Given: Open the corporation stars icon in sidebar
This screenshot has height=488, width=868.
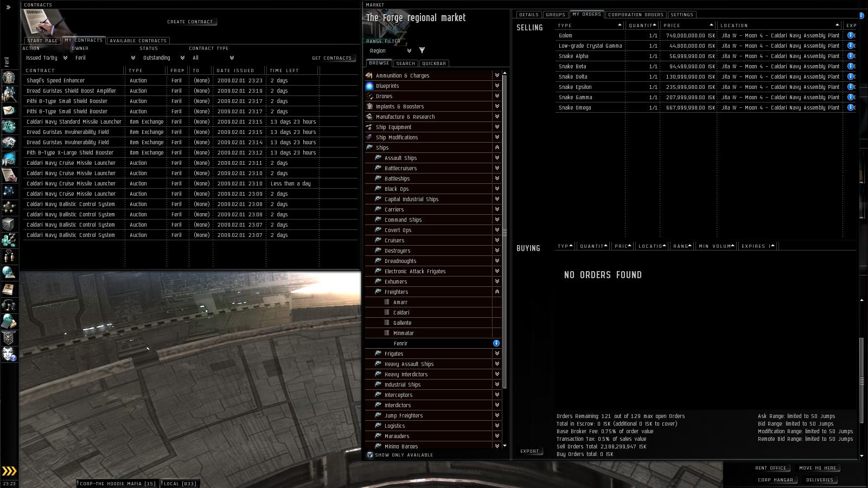Looking at the screenshot, I should point(9,207).
